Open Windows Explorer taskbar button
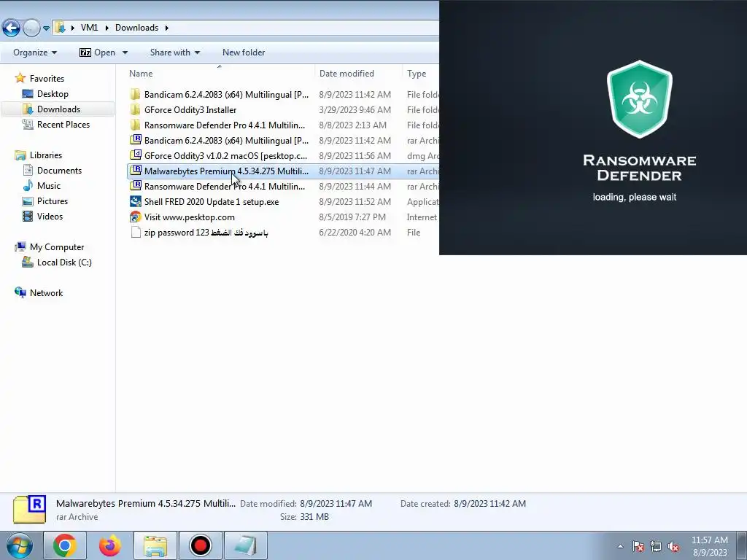This screenshot has height=560, width=747. pyautogui.click(x=155, y=545)
